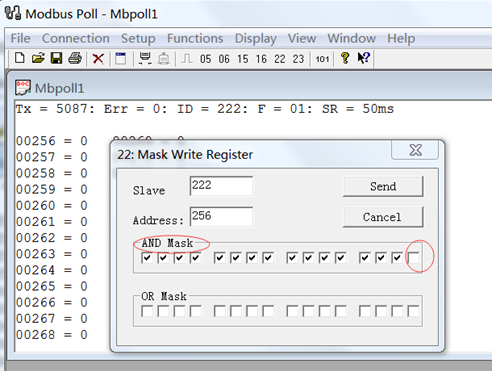Check the last unchecked AND Mask checkbox
Screen dimensions: 493x371
click(x=413, y=258)
